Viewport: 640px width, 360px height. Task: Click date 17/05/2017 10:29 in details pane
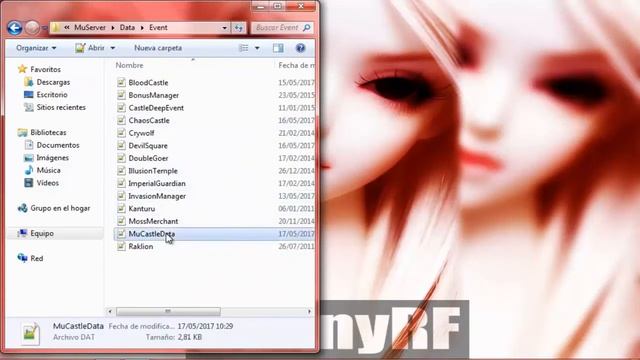(205, 326)
